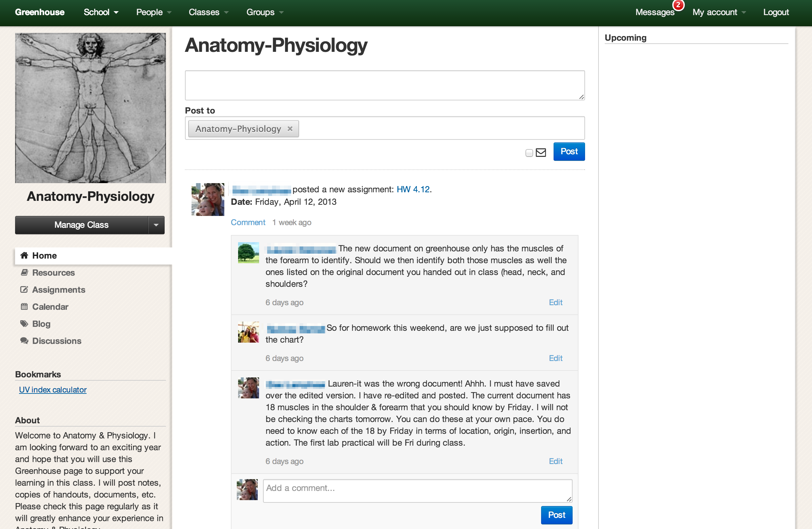This screenshot has height=529, width=812.
Task: Click the 'Date: Friday, April 12, 2013' text
Action: pos(284,202)
